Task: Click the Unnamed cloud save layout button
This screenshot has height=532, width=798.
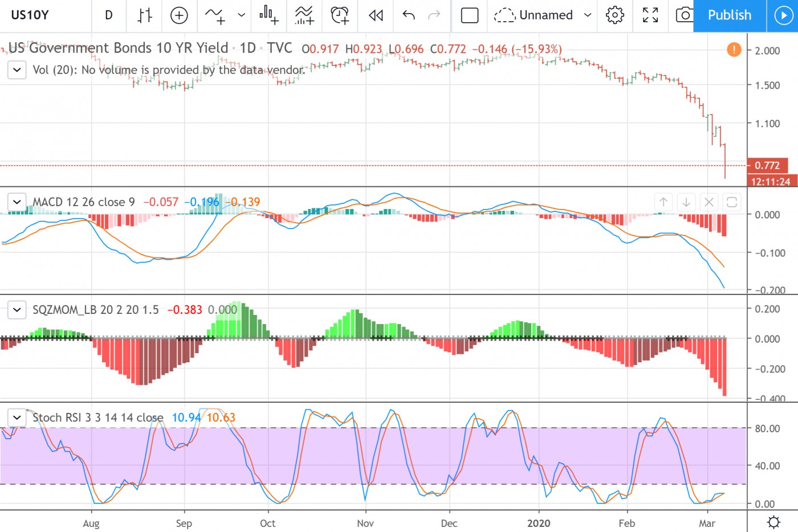Action: coord(534,15)
